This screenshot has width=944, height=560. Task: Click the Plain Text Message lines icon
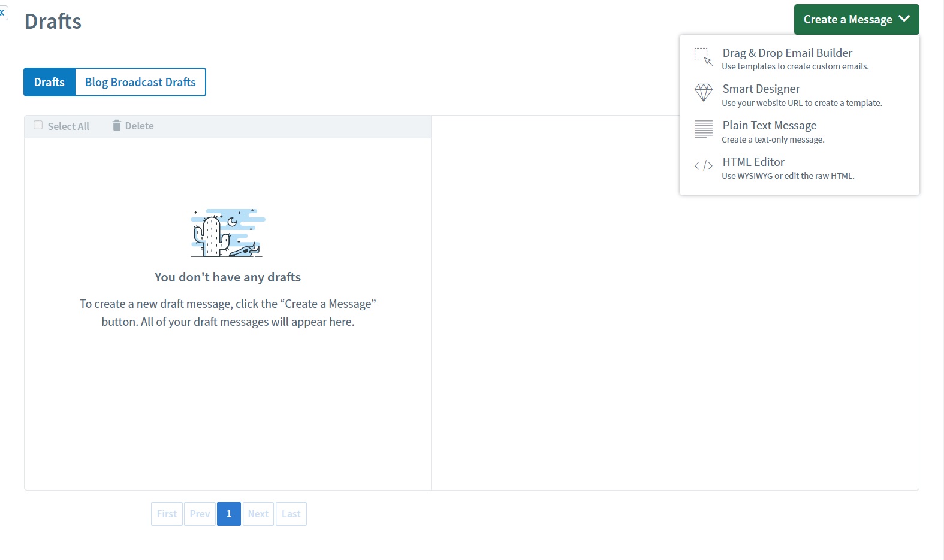click(703, 129)
